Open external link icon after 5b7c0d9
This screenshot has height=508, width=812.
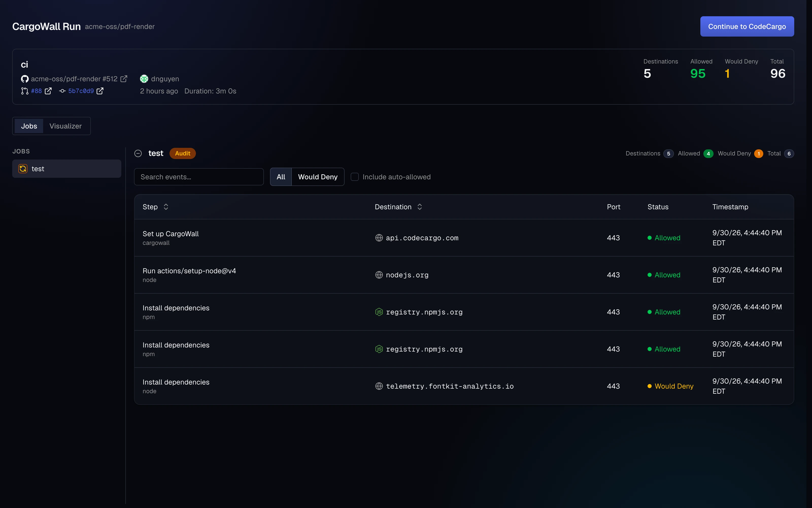point(100,91)
